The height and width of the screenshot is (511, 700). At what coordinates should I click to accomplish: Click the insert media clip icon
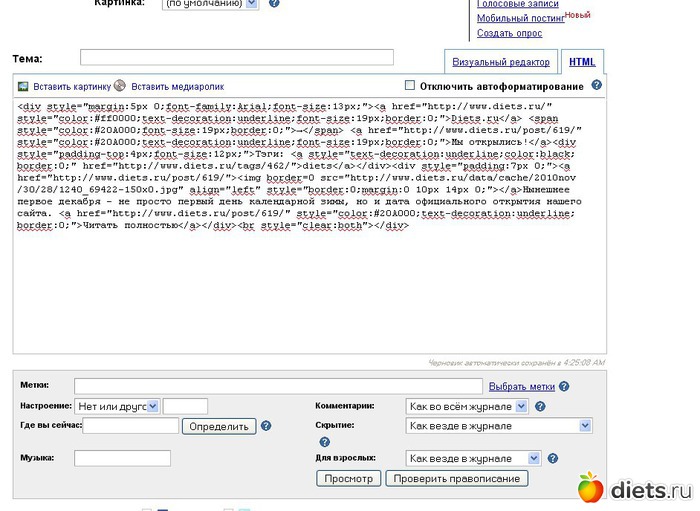[x=120, y=86]
